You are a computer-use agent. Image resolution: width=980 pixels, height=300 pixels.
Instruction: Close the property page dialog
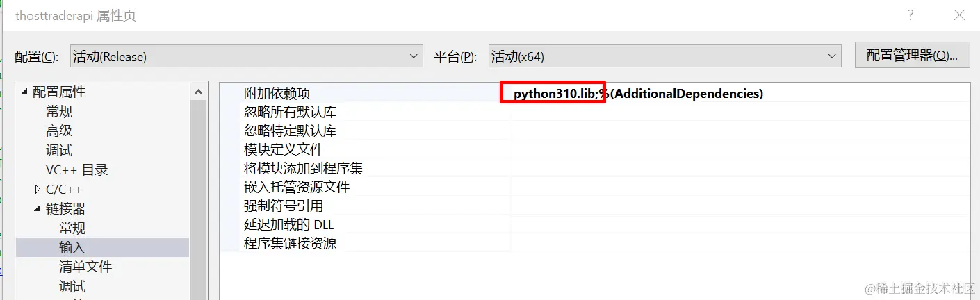959,15
